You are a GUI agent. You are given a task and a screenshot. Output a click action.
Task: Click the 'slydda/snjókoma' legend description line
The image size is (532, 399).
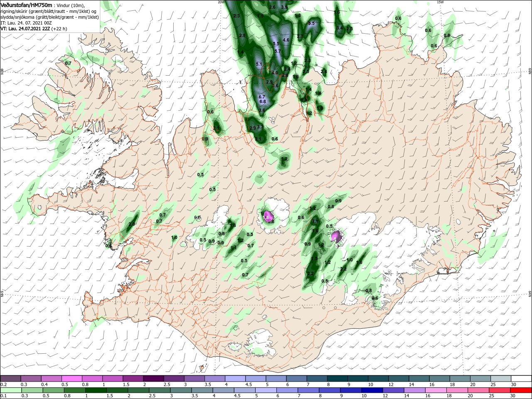[x=50, y=17]
